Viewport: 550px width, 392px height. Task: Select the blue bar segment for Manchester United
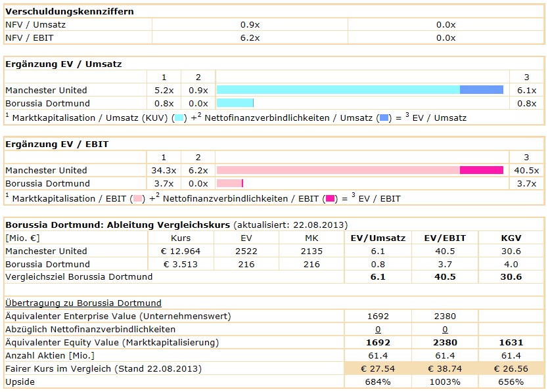tap(482, 90)
